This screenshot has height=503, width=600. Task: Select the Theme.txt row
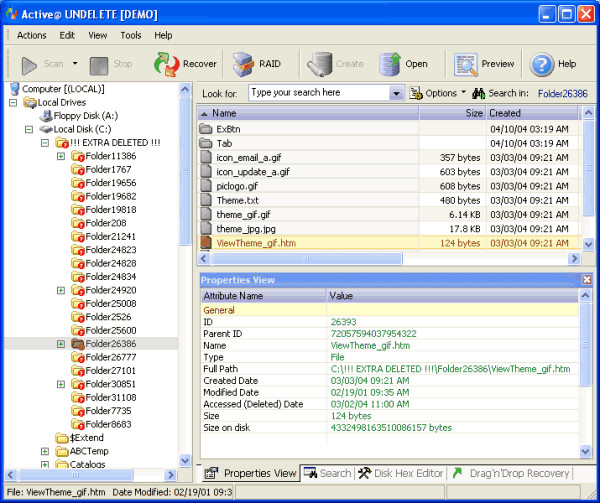(x=389, y=200)
